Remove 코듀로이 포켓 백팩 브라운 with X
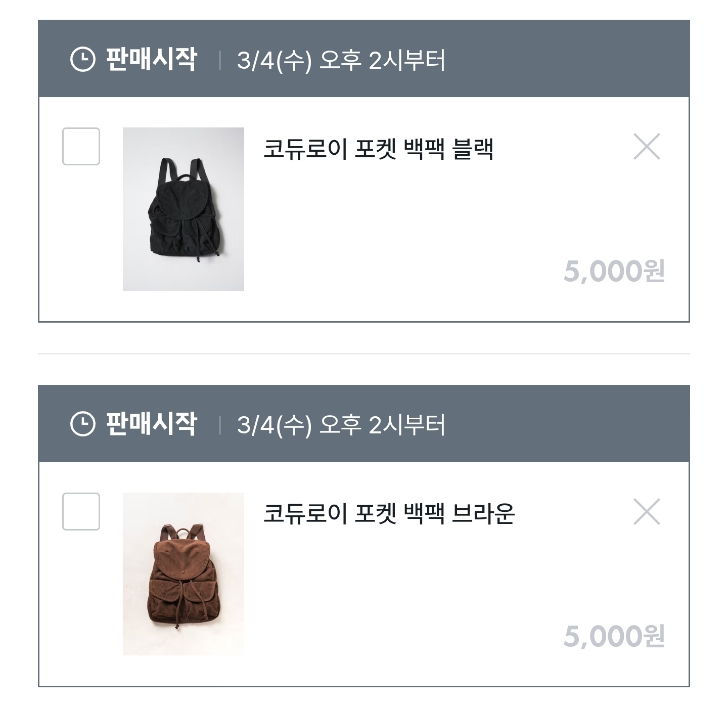Screen dimensions: 728x706 tap(647, 512)
